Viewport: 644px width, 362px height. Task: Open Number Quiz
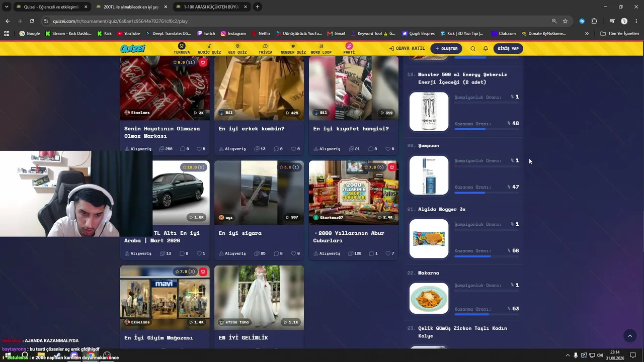pyautogui.click(x=293, y=49)
